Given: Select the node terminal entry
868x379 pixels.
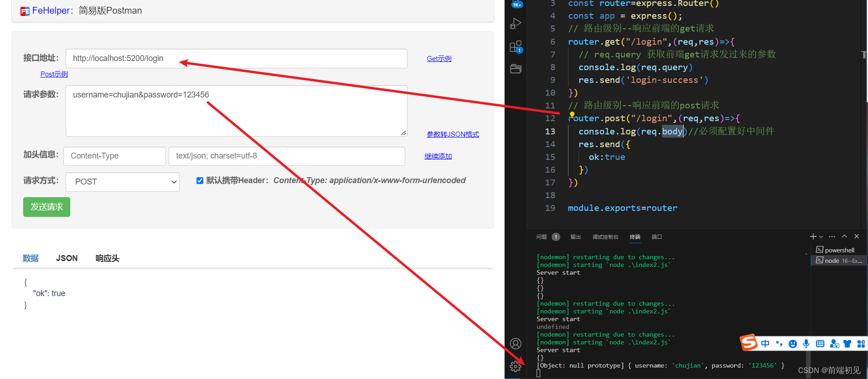Looking at the screenshot, I should coord(839,261).
